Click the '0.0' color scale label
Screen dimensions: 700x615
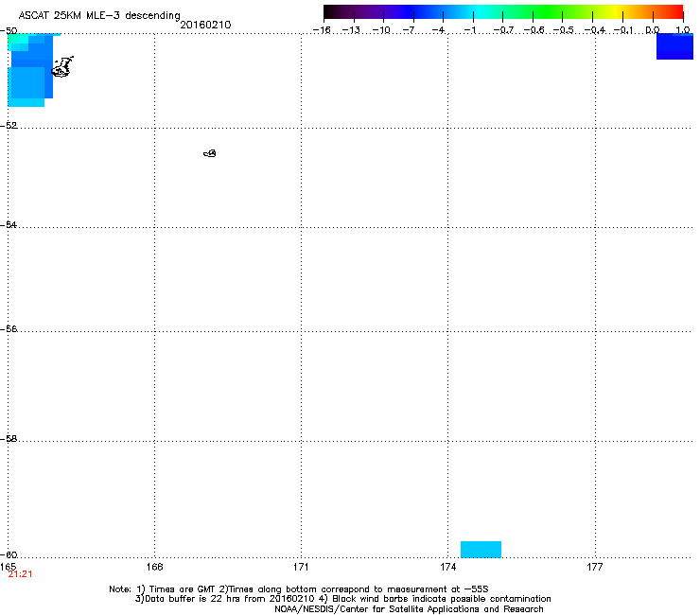tap(653, 30)
